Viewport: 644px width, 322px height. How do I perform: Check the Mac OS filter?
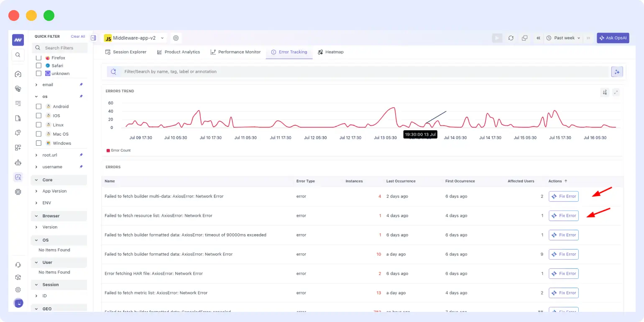pos(38,134)
